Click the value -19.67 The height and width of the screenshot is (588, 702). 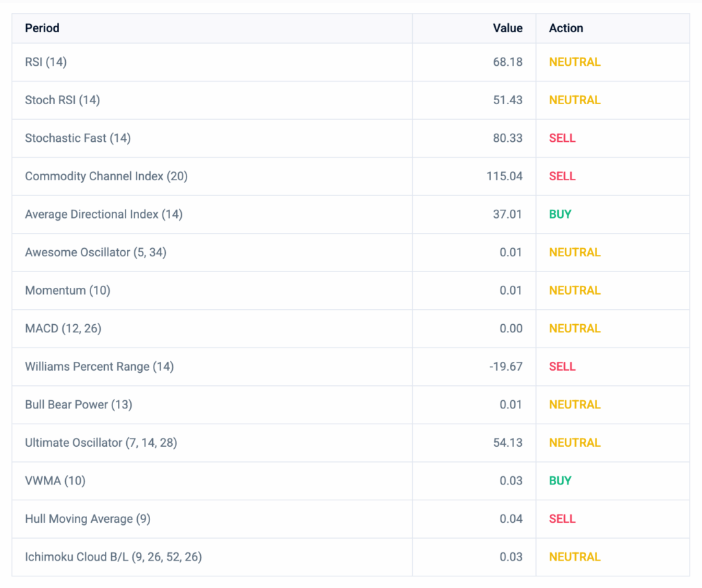506,366
